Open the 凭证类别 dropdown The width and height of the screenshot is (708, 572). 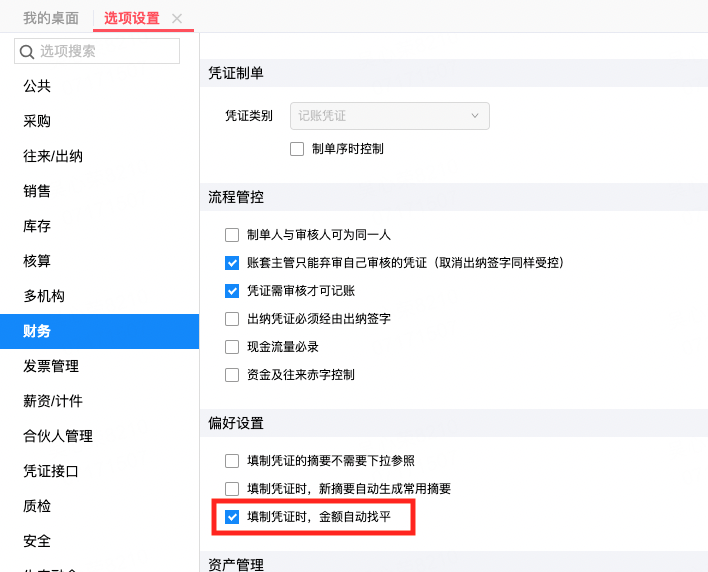point(389,116)
